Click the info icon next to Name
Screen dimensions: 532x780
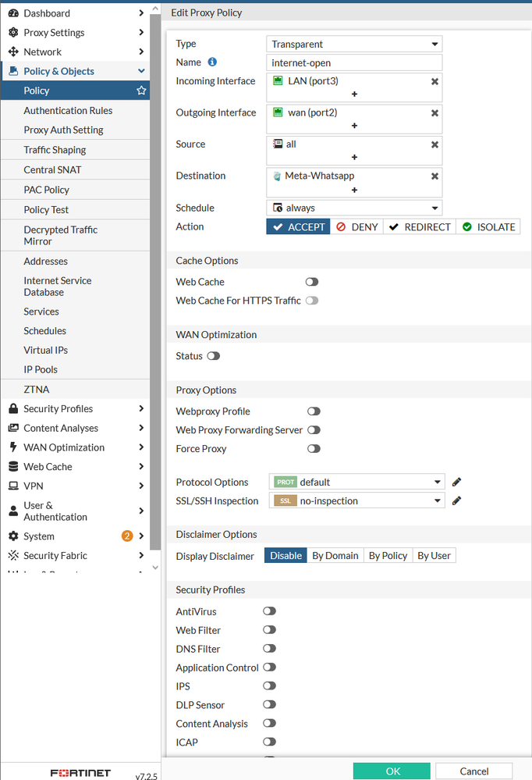[x=212, y=62]
